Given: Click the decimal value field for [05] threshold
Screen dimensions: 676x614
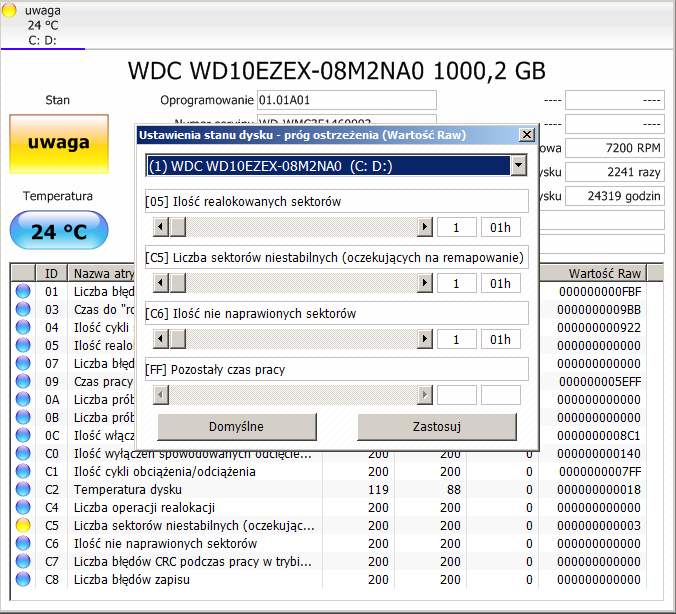Looking at the screenshot, I should click(457, 227).
